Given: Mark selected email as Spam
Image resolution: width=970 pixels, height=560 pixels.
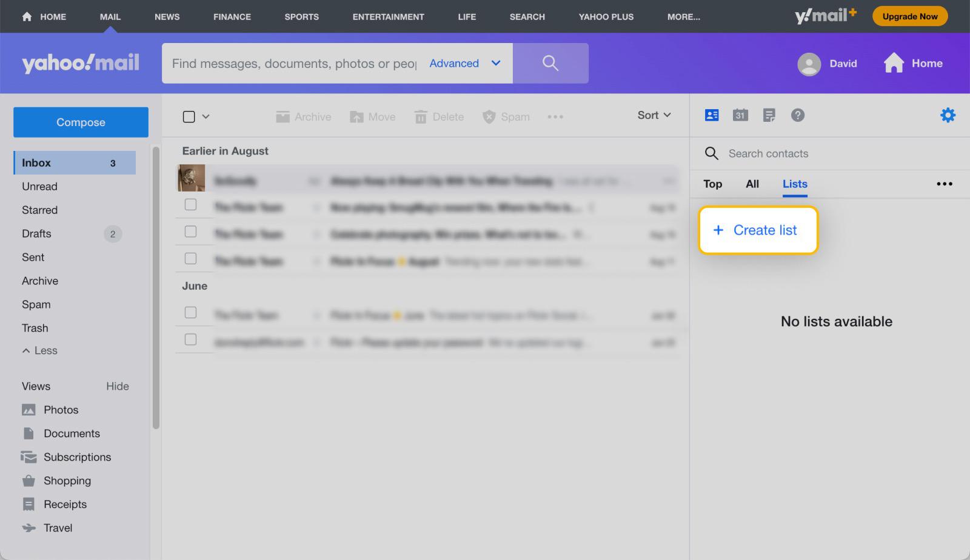Looking at the screenshot, I should coord(506,116).
